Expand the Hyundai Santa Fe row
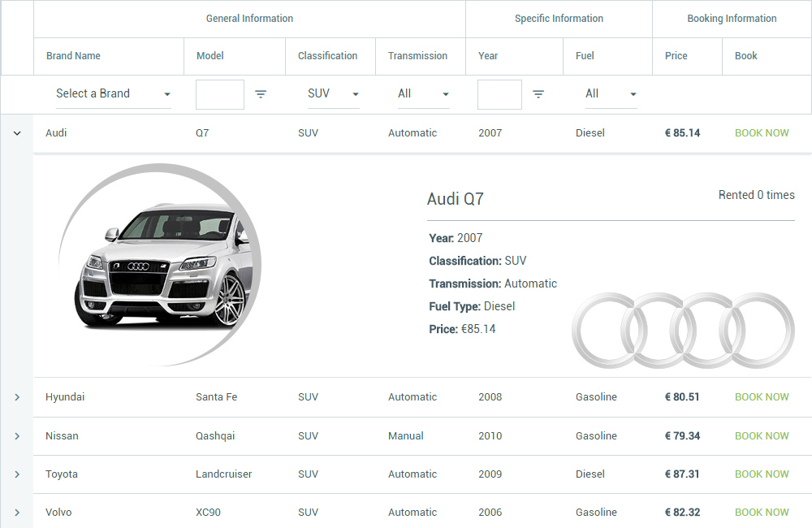812x528 pixels. (17, 397)
